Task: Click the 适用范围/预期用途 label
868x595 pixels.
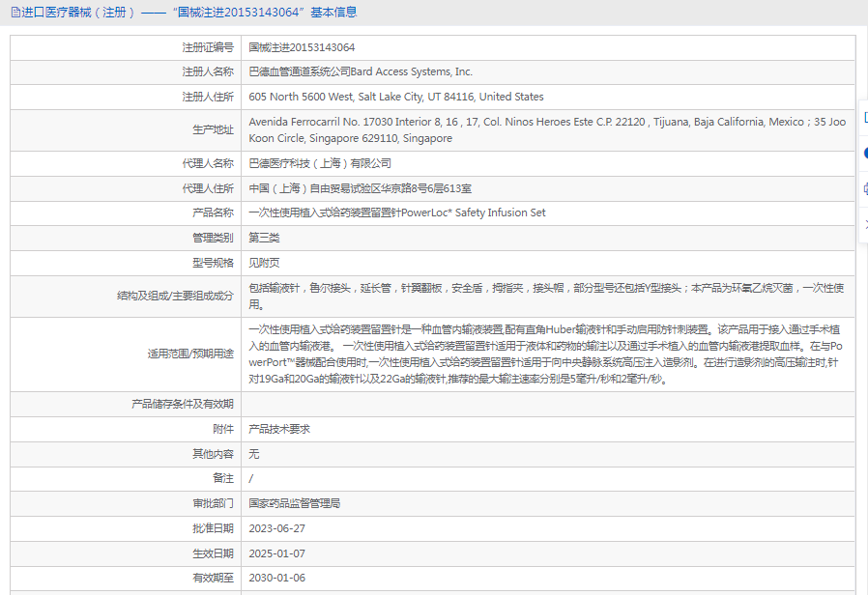Action: click(x=190, y=354)
